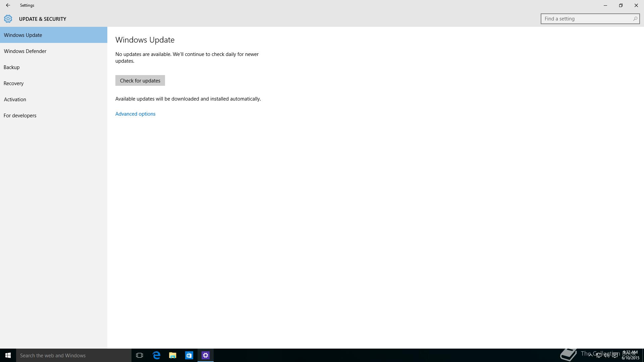Viewport: 644px width, 362px height.
Task: Open the Recovery section
Action: (54, 83)
